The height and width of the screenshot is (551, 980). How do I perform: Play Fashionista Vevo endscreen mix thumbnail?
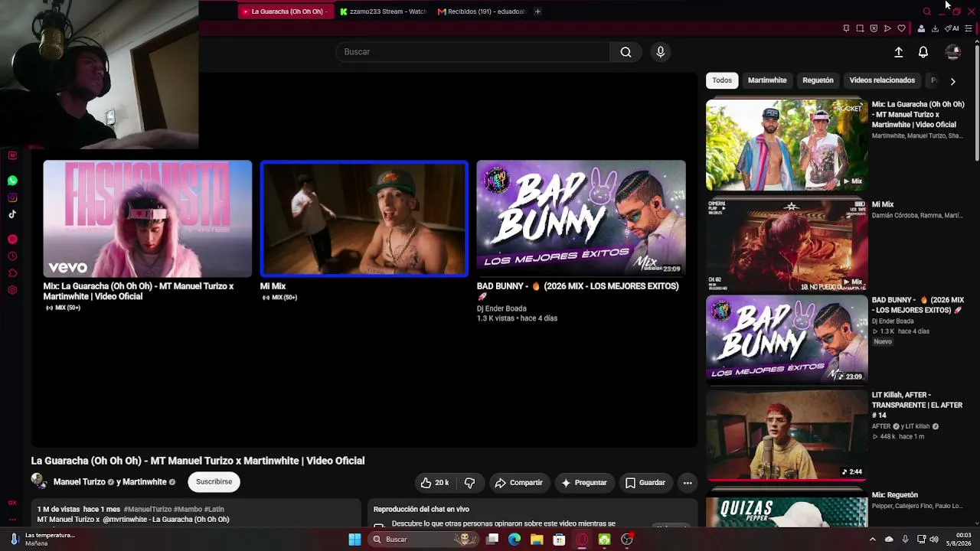coord(147,219)
